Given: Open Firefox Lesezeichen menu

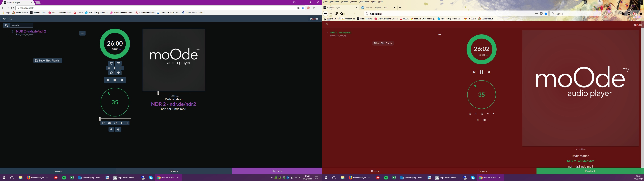Looking at the screenshot, I should [x=364, y=2].
